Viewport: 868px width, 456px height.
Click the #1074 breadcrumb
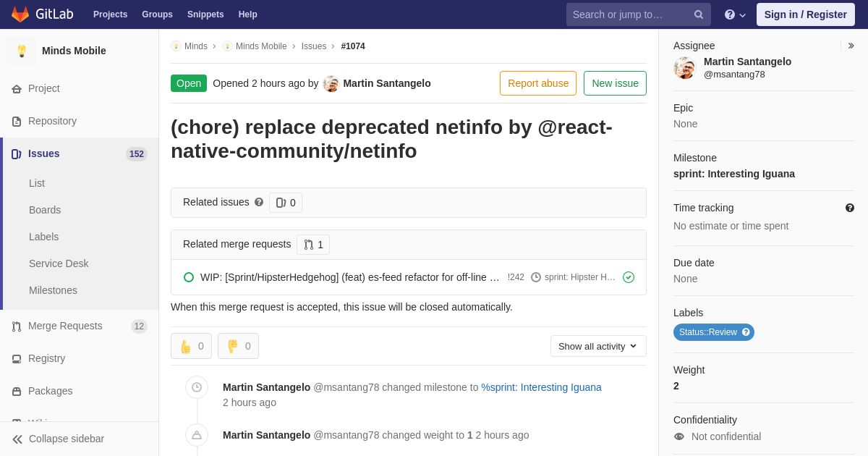(x=353, y=46)
